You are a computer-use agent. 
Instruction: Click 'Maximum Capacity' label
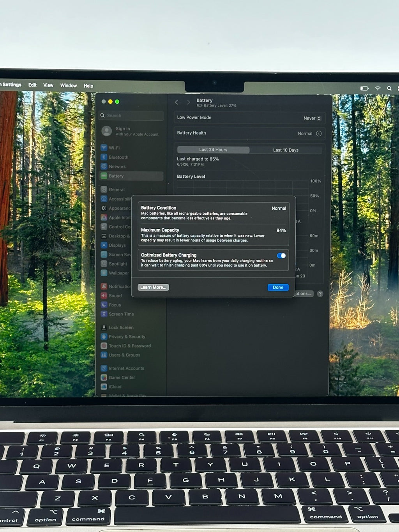pyautogui.click(x=160, y=230)
